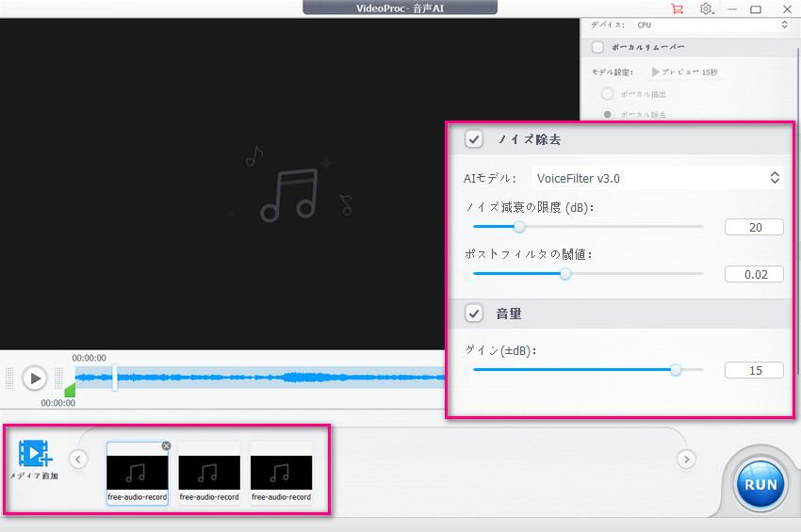Viewport: 801px width, 532px height.
Task: Click inside the audio waveform timeline
Action: (x=260, y=378)
